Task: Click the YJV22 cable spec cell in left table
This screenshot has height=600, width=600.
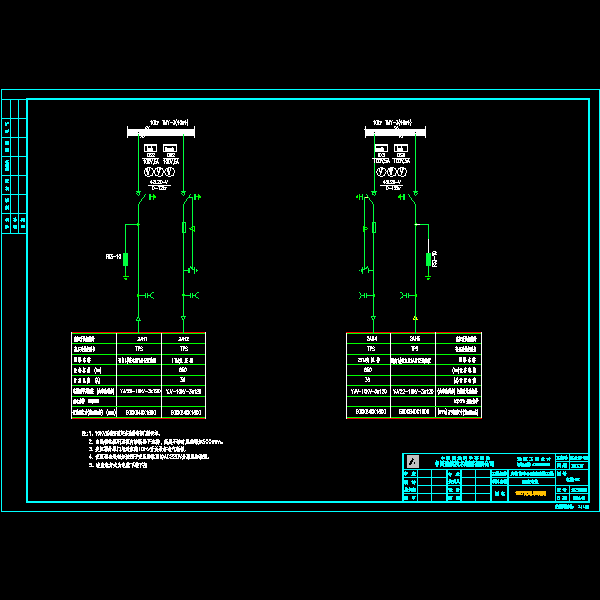Action: (139, 391)
